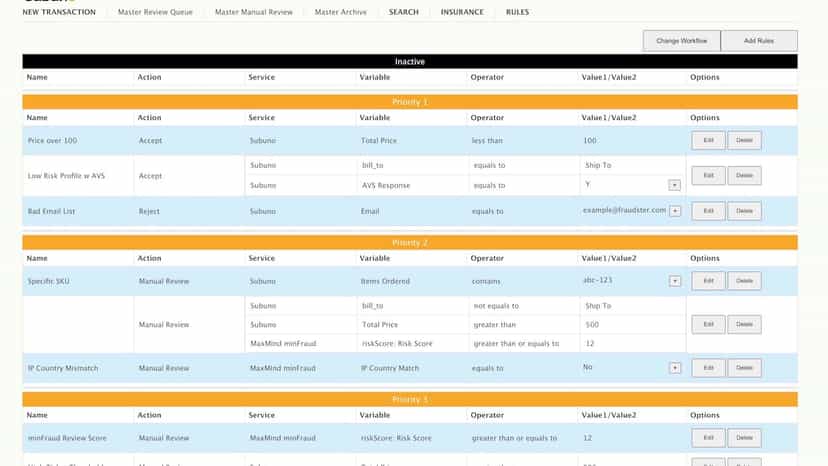Viewport: 828px width, 466px height.
Task: Delete the IP Country Mismatch rule
Action: click(x=744, y=368)
